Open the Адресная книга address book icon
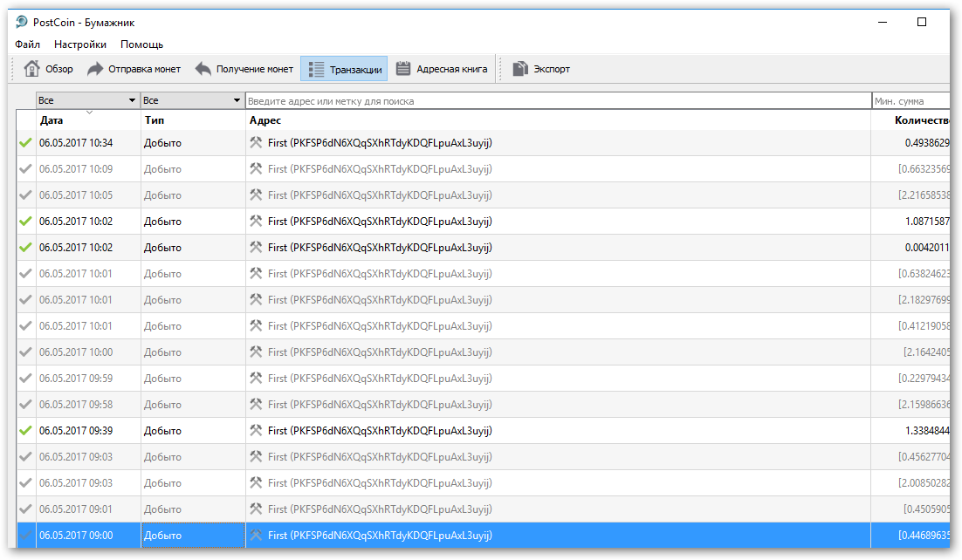This screenshot has height=560, width=962. (x=403, y=69)
